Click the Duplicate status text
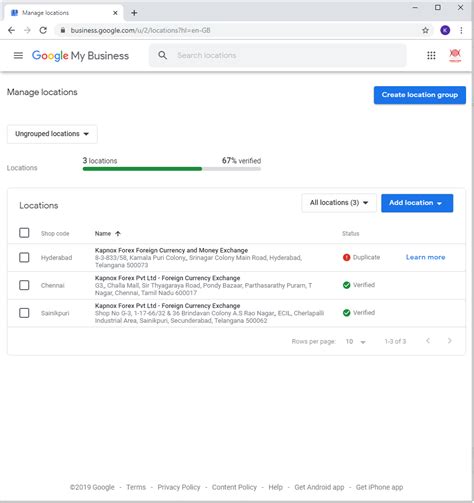This screenshot has height=503, width=474. pos(366,257)
